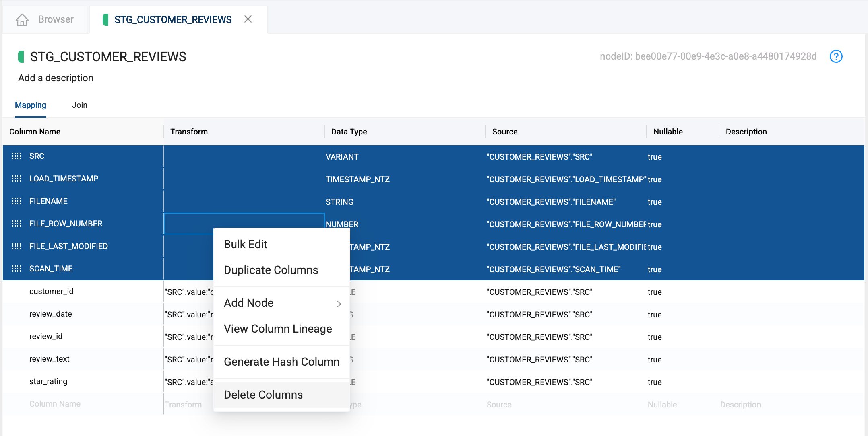Open the Mapping tab
This screenshot has height=436, width=868.
click(31, 105)
